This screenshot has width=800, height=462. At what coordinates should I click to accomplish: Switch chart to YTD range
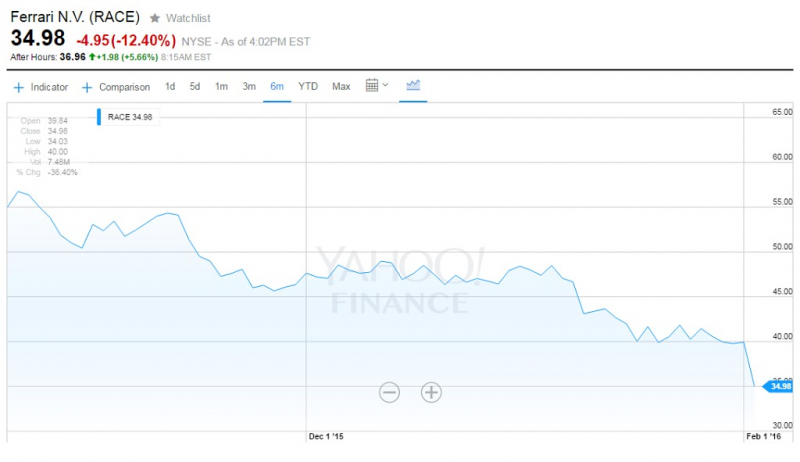[308, 87]
